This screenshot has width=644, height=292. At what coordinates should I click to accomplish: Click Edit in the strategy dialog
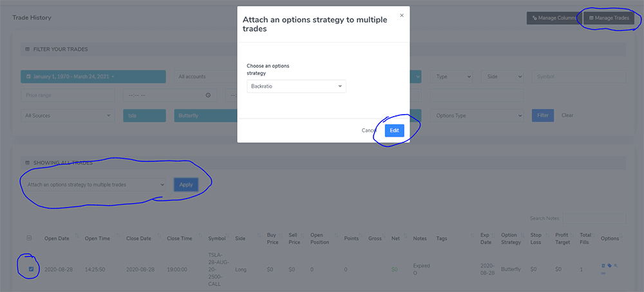[x=394, y=130]
